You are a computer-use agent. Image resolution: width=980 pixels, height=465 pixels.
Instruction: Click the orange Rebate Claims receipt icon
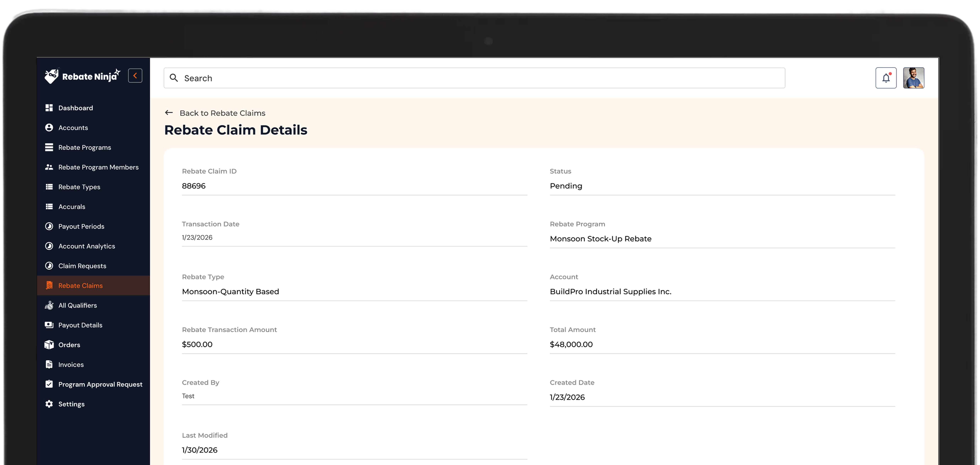[x=49, y=286]
